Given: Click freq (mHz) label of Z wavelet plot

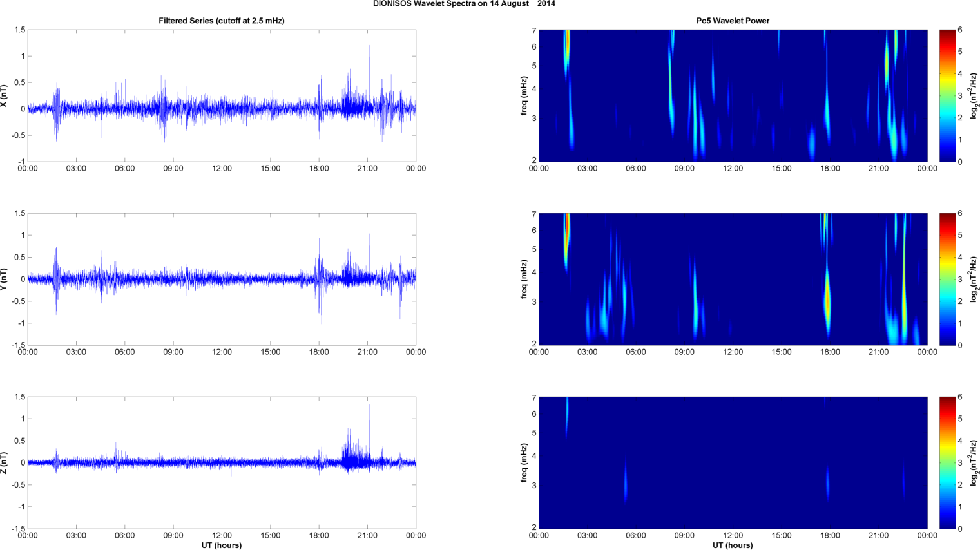Looking at the screenshot, I should point(524,462).
